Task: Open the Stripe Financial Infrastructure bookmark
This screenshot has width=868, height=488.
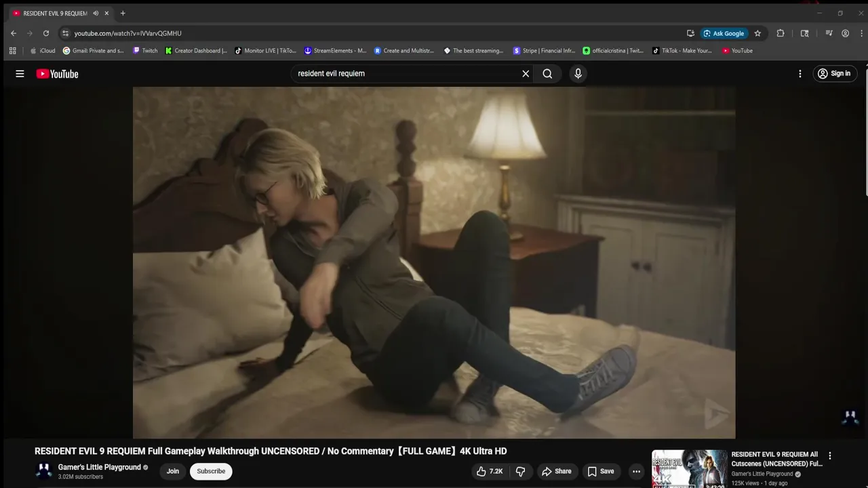Action: 545,51
